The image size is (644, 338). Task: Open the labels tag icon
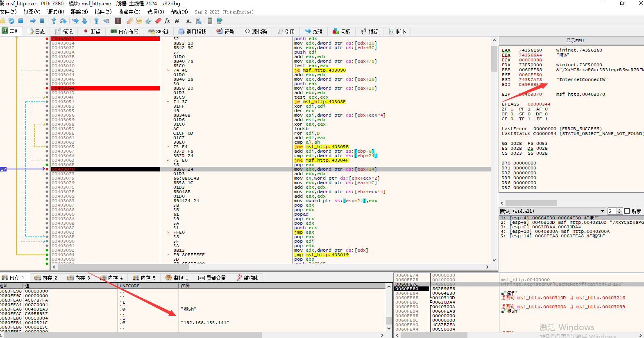(149, 21)
